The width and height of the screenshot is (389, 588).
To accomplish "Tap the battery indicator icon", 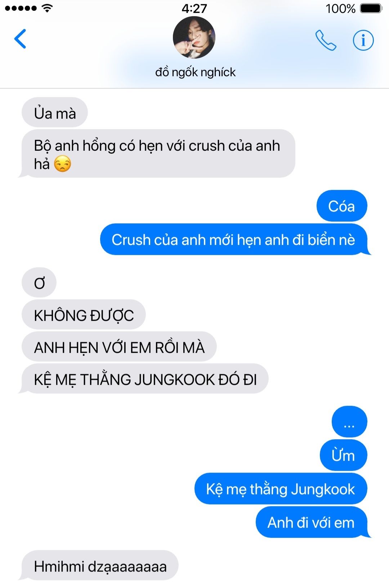I will [371, 8].
